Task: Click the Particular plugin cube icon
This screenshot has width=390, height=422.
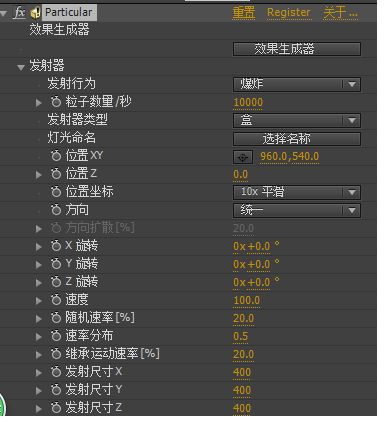Action: point(35,13)
